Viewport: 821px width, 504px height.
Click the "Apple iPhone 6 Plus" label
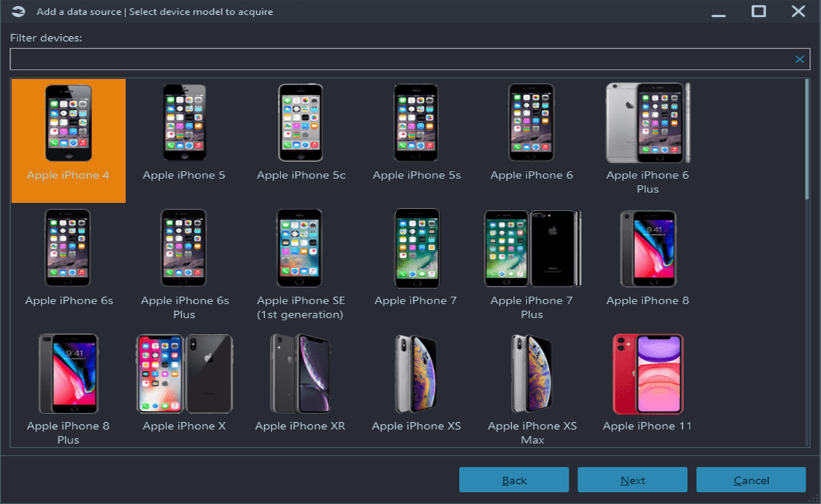click(x=648, y=182)
